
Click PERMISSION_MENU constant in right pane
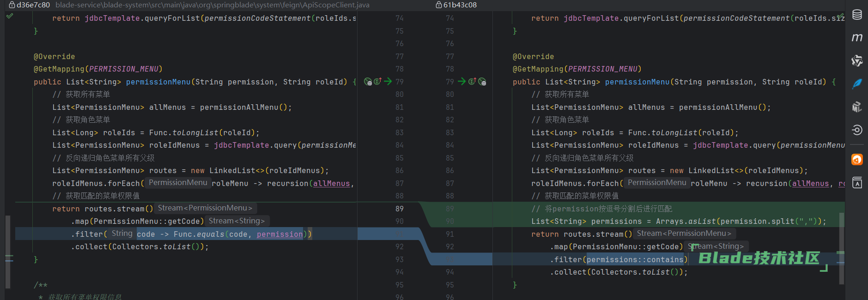pos(602,69)
